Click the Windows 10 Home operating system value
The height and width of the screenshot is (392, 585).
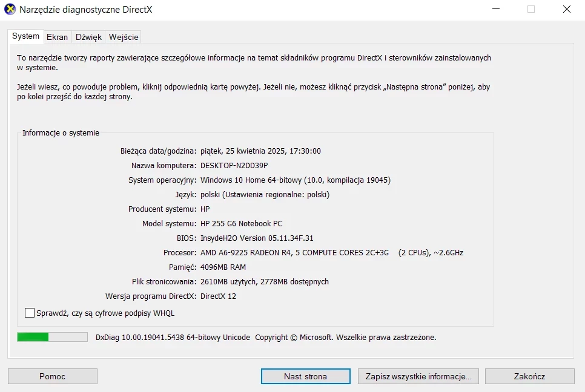pyautogui.click(x=296, y=180)
